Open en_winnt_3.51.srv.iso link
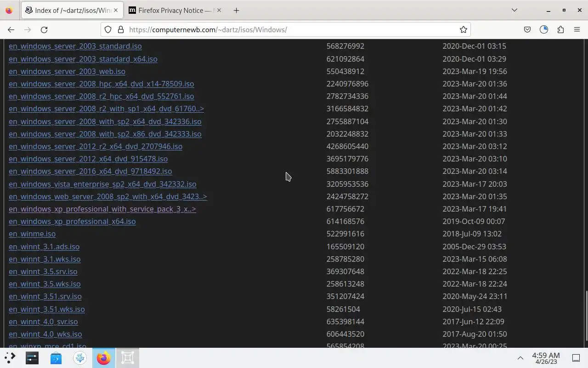Viewport: 588px width, 368px height. coord(45,296)
